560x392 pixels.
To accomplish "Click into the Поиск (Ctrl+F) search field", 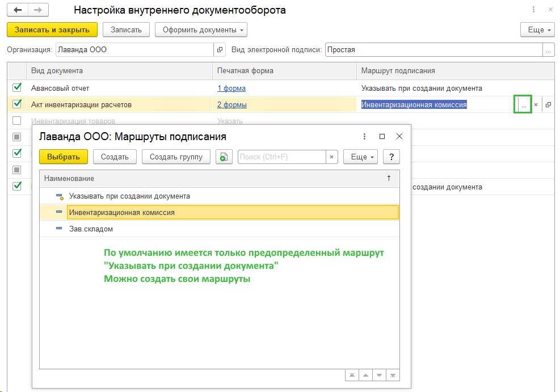I will point(282,157).
